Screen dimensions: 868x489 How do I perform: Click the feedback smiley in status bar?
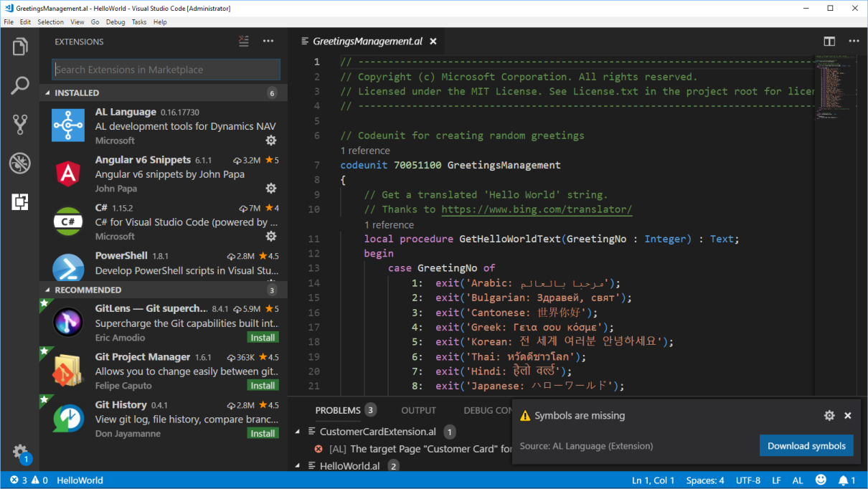pyautogui.click(x=821, y=480)
